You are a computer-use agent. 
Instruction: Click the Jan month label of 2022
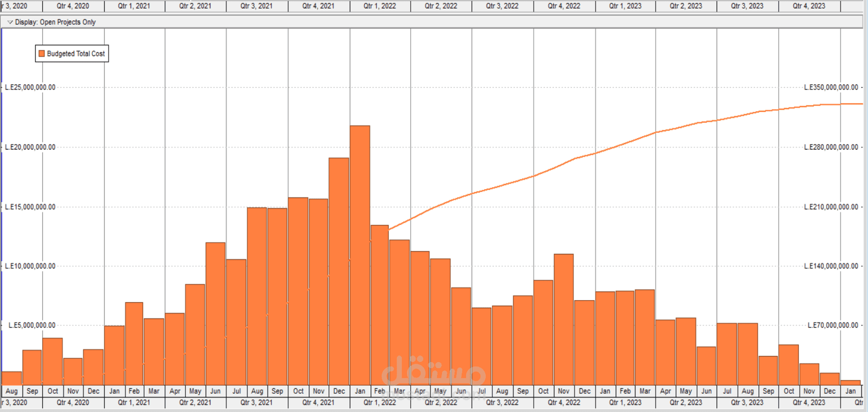[x=360, y=391]
